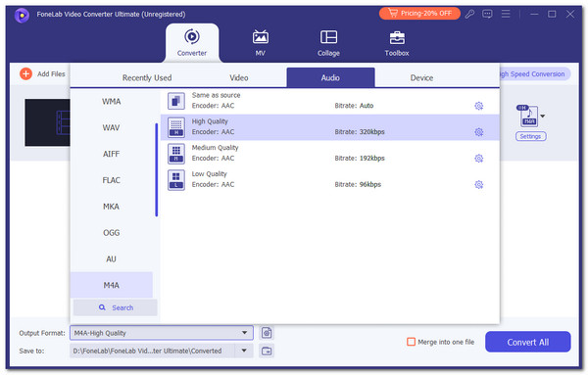Click the Medium Quality preset icon
588x375 pixels.
(176, 154)
